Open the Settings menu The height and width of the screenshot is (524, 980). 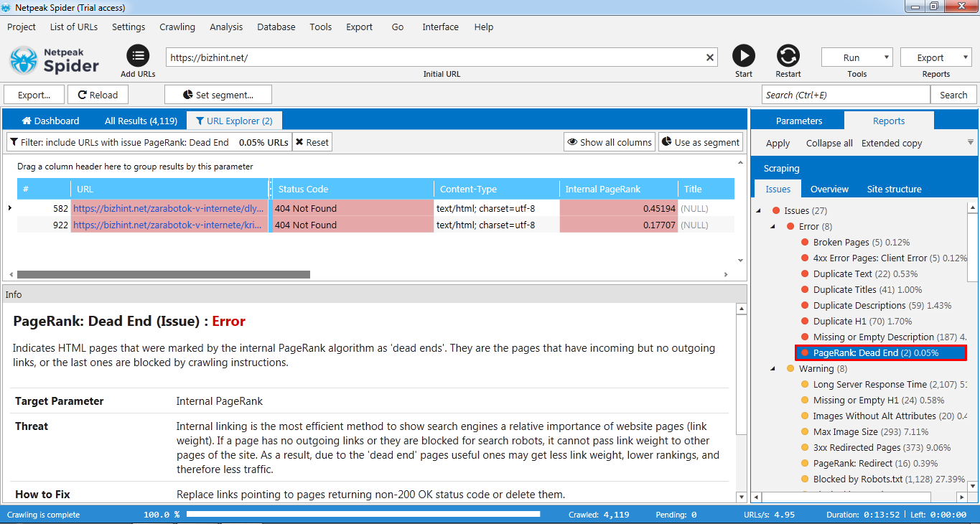tap(129, 27)
